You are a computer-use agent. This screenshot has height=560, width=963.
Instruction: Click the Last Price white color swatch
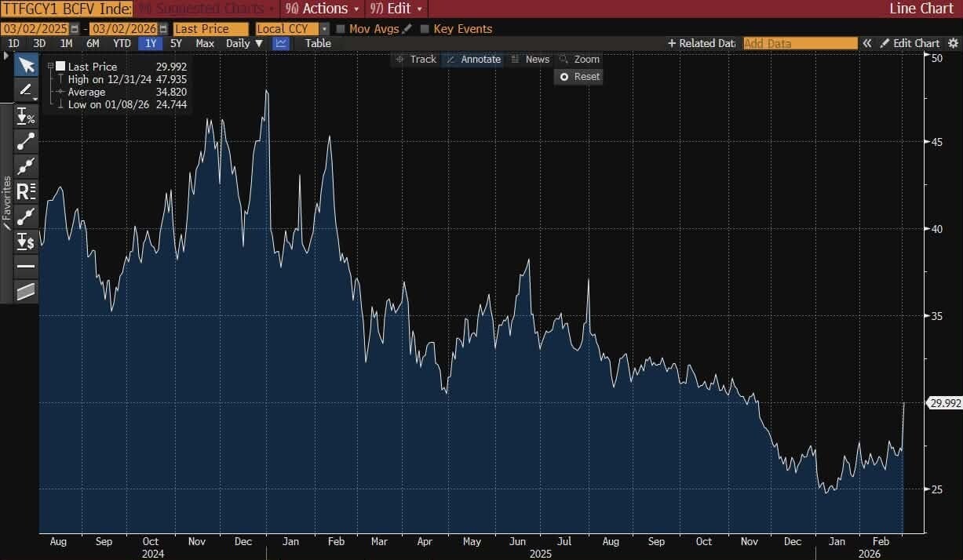coord(60,67)
